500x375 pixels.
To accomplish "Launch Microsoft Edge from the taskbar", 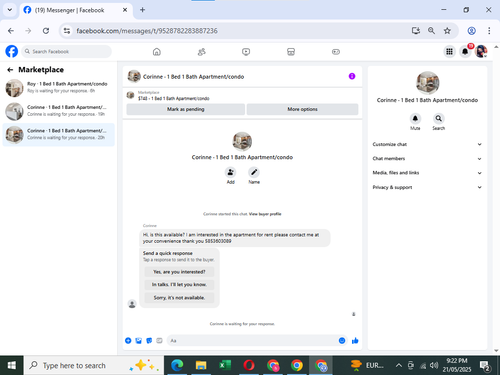I will click(177, 365).
